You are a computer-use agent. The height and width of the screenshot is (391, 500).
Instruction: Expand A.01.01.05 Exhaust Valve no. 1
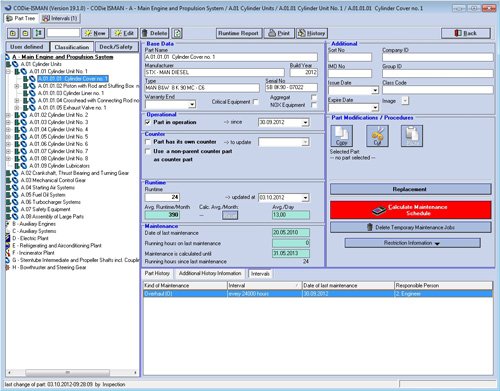pos(17,108)
